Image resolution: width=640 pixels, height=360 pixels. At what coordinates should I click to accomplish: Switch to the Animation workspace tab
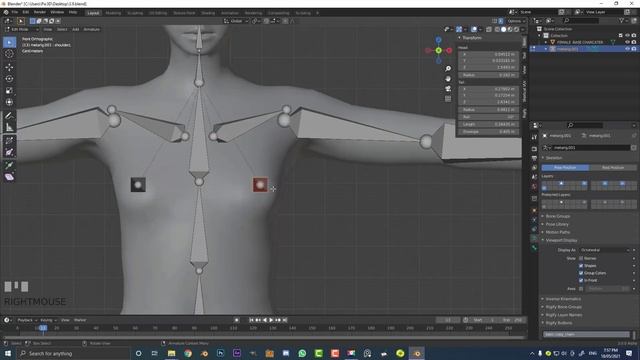(230, 13)
